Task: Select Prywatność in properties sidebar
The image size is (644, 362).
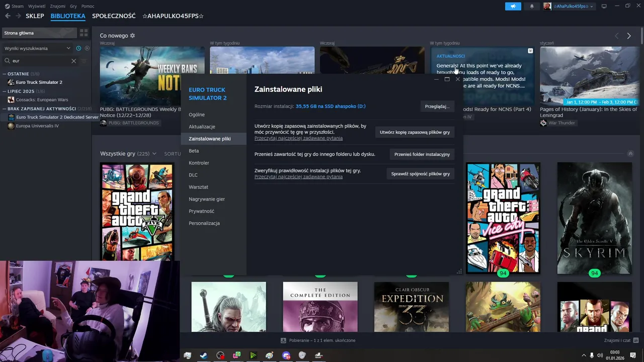Action: click(x=213, y=211)
